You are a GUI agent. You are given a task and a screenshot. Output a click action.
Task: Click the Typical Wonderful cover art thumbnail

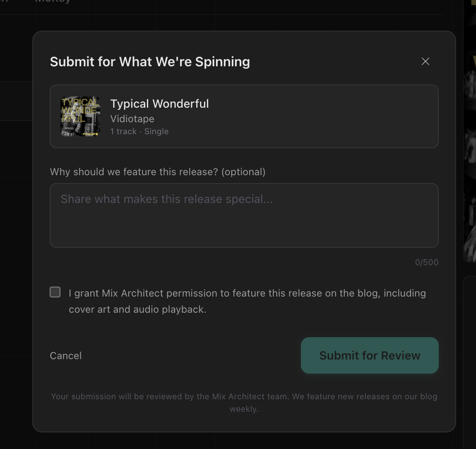tap(80, 116)
